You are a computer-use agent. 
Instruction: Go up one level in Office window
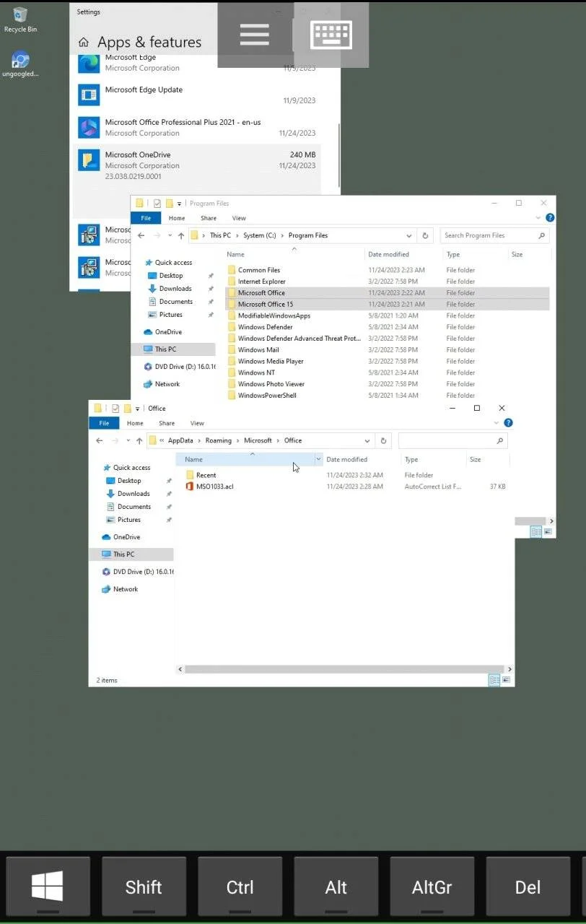139,440
